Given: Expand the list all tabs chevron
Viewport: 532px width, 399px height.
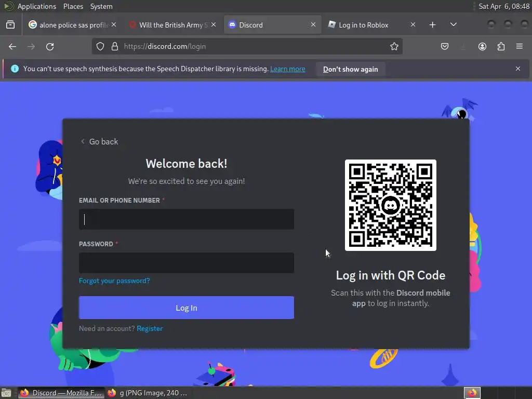Looking at the screenshot, I should point(453,25).
